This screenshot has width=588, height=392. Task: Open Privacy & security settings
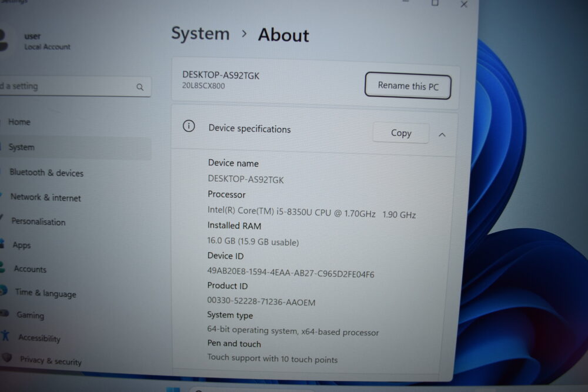(x=51, y=360)
